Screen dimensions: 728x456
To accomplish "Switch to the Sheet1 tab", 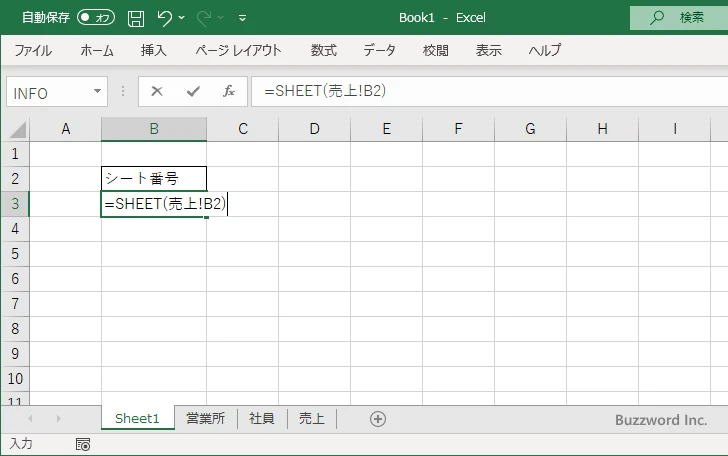I will pos(137,419).
